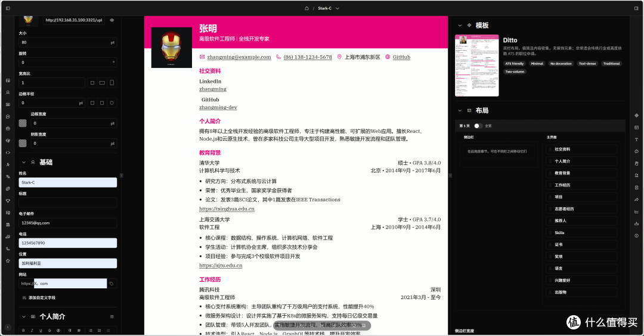Select 社交资料 item in layout list
This screenshot has width=644, height=336.
581,150
